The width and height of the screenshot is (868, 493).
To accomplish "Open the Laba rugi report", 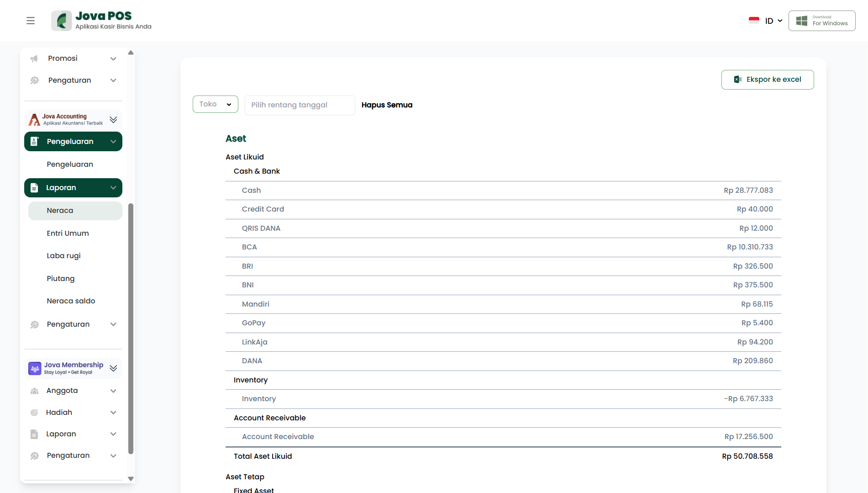I will [x=63, y=256].
